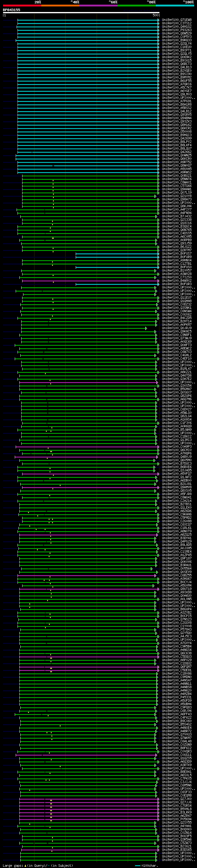Open hit UniRef100_Q71EW8

(x=177, y=20)
